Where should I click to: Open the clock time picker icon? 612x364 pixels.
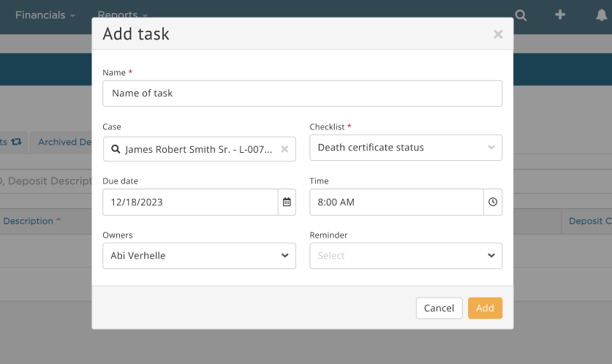493,202
